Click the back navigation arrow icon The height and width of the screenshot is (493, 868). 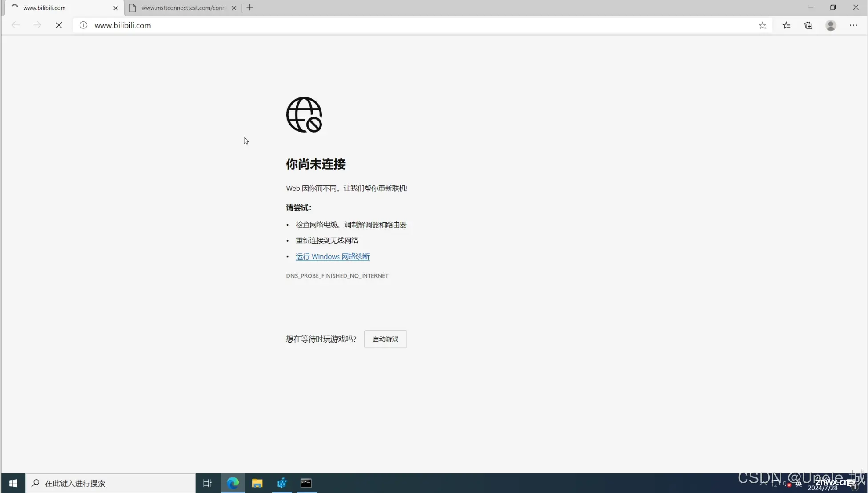coord(15,25)
